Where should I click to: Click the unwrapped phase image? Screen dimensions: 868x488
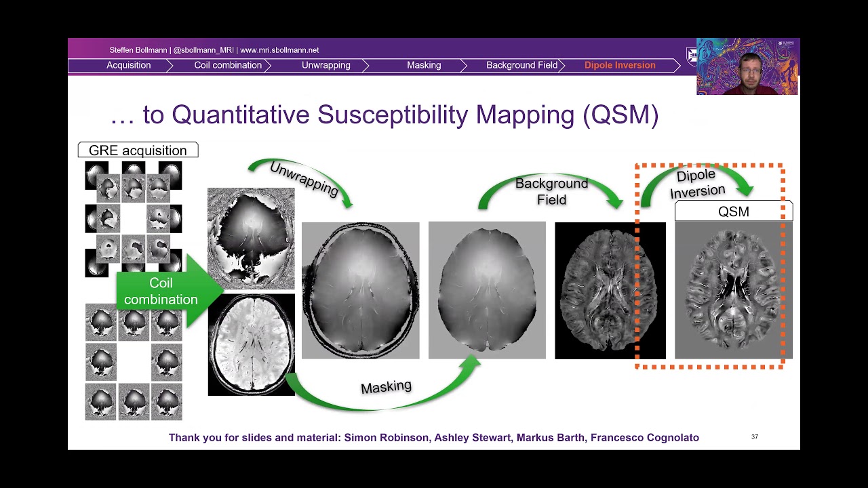[360, 290]
